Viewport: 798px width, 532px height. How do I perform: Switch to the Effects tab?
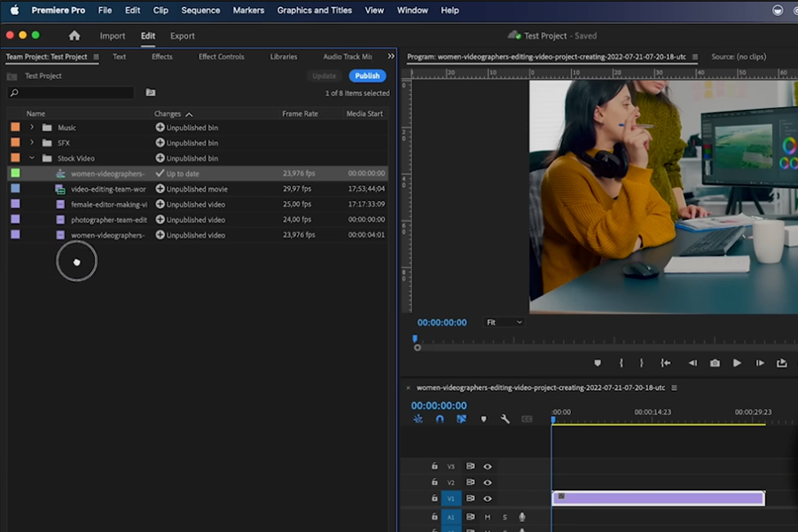[161, 56]
